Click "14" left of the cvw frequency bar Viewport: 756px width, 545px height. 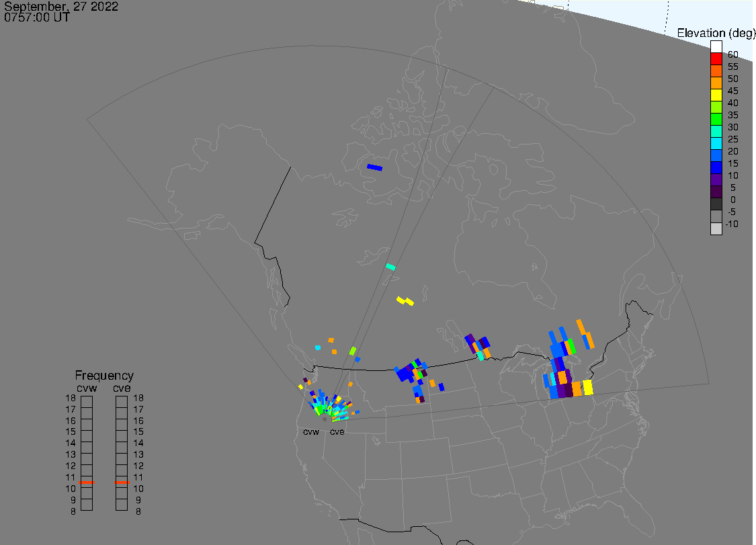click(71, 443)
